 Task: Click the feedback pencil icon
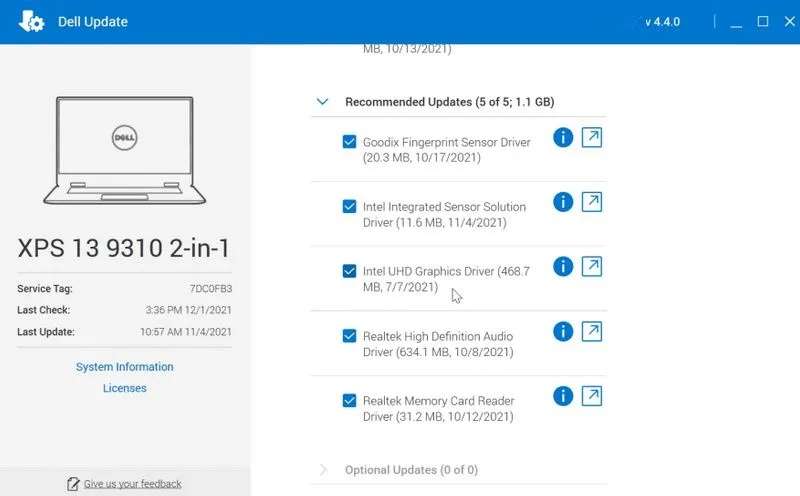(73, 484)
